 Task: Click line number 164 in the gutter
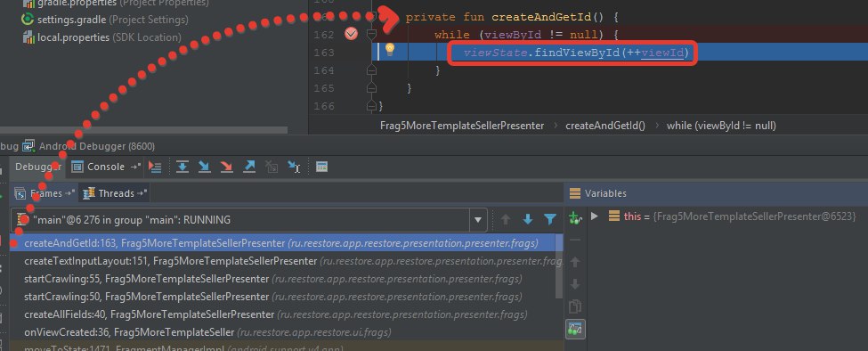324,70
